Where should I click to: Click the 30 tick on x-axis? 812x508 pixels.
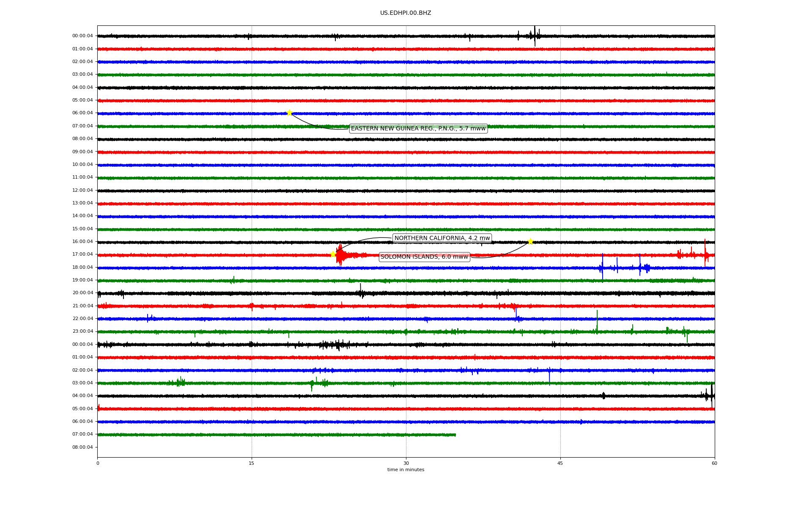click(406, 463)
